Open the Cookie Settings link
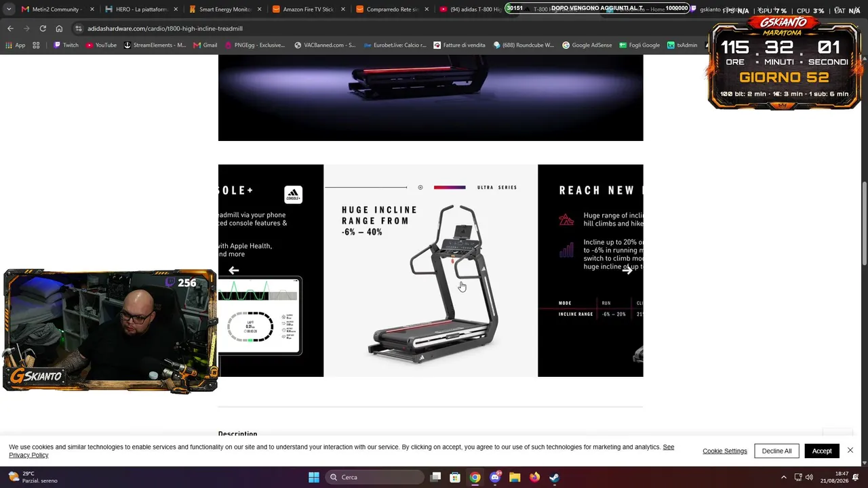 coord(725,451)
